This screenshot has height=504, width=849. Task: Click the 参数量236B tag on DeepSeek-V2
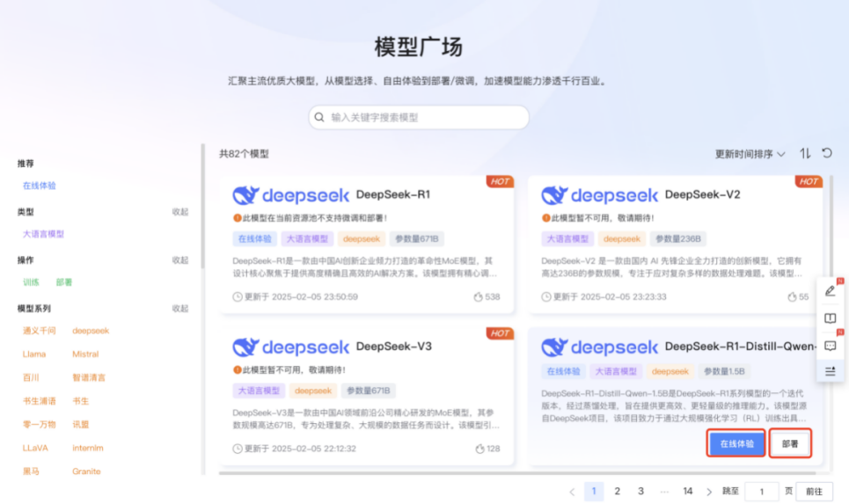coord(678,238)
